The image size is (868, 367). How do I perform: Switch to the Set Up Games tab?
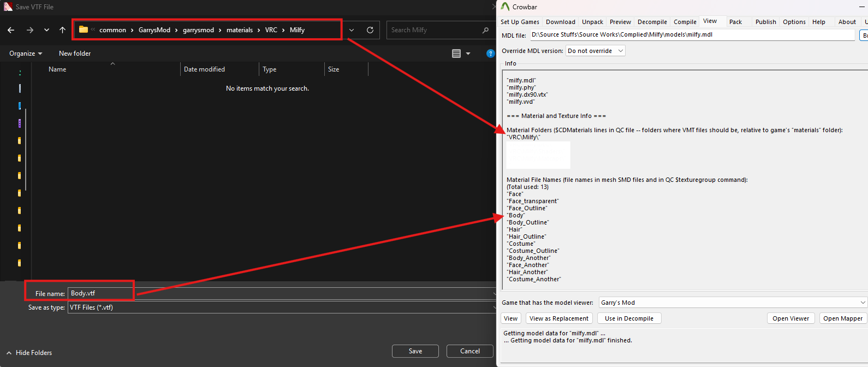(x=520, y=22)
